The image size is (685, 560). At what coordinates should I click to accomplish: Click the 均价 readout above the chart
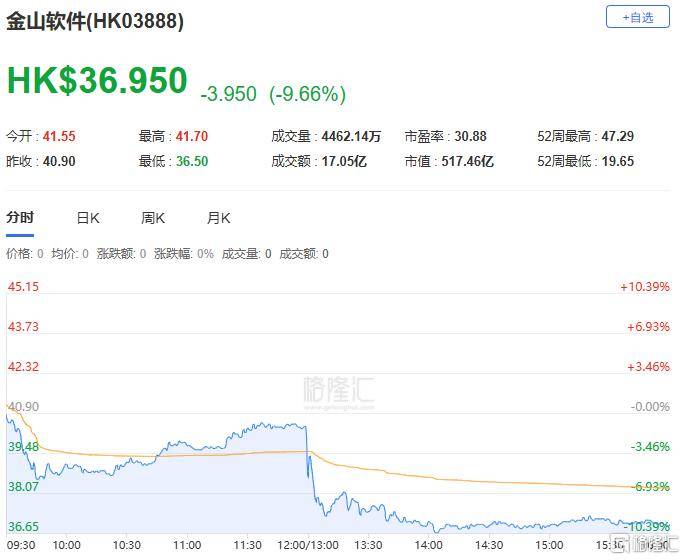(x=70, y=254)
